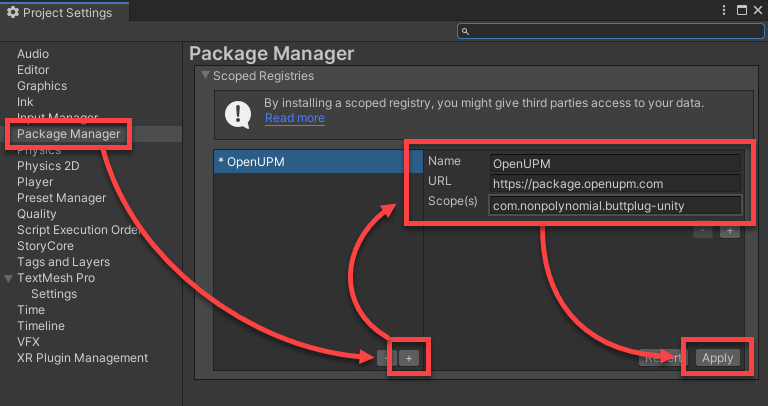The width and height of the screenshot is (768, 406).
Task: Open Script Execution Order settings
Action: 79,230
